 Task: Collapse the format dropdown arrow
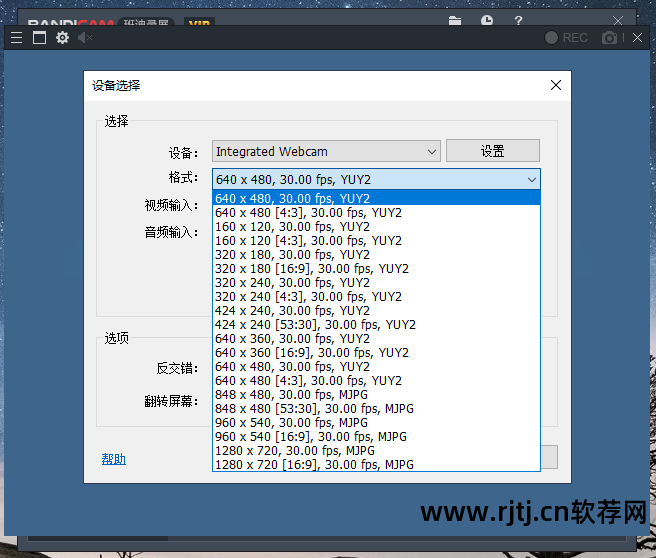pyautogui.click(x=531, y=179)
